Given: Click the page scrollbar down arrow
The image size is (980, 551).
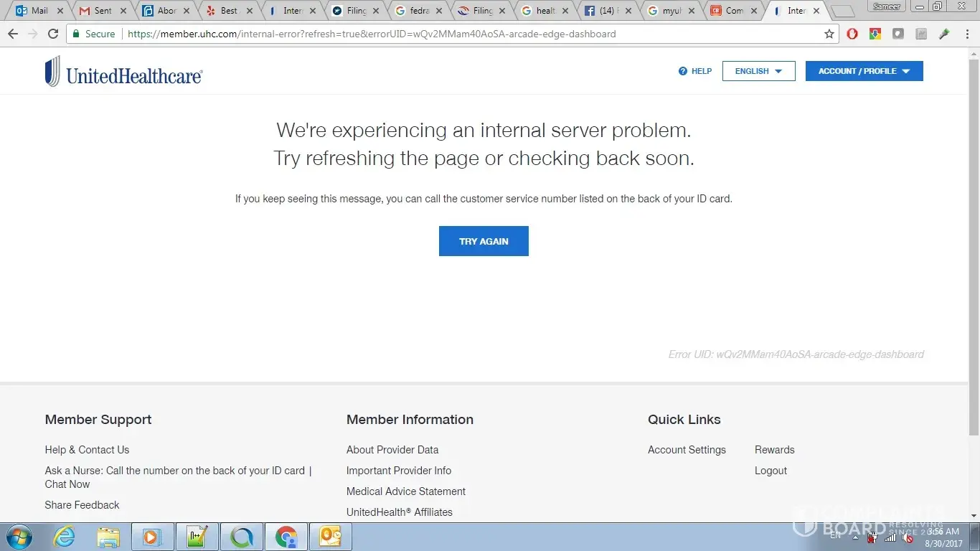Looking at the screenshot, I should 974,516.
